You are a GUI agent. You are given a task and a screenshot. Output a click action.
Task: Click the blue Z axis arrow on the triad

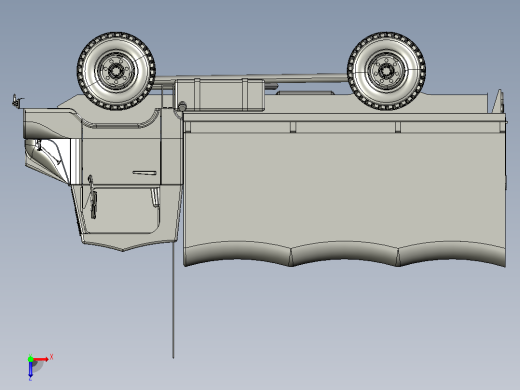(x=30, y=370)
